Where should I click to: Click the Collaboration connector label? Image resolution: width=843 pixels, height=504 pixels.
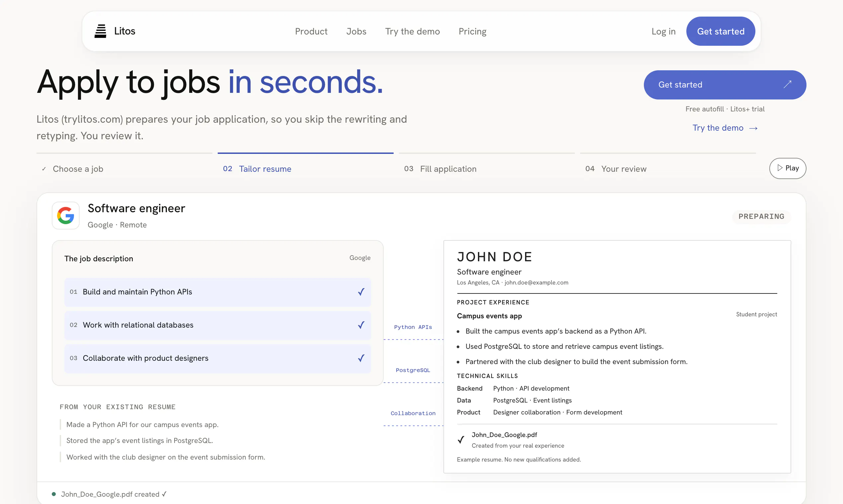(x=413, y=413)
